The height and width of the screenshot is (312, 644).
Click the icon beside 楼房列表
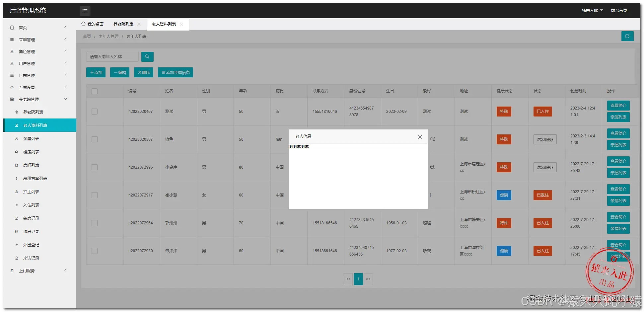click(x=17, y=152)
